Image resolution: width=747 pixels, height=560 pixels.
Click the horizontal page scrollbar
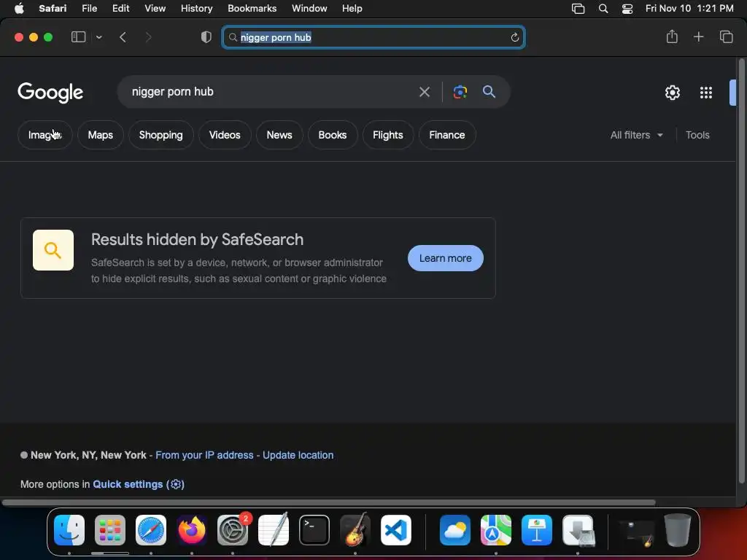click(329, 502)
